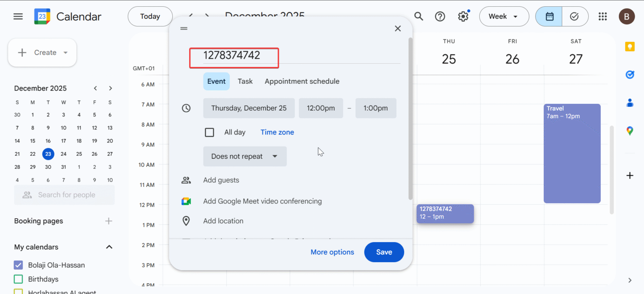Enable the Birthdays calendar checkbox
Screen dimensions: 644x294
click(18, 279)
